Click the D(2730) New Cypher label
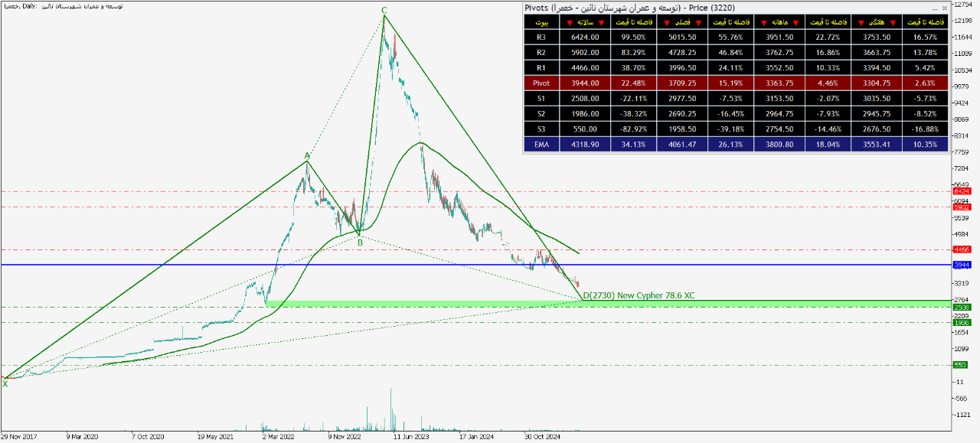The height and width of the screenshot is (443, 980). [x=639, y=295]
